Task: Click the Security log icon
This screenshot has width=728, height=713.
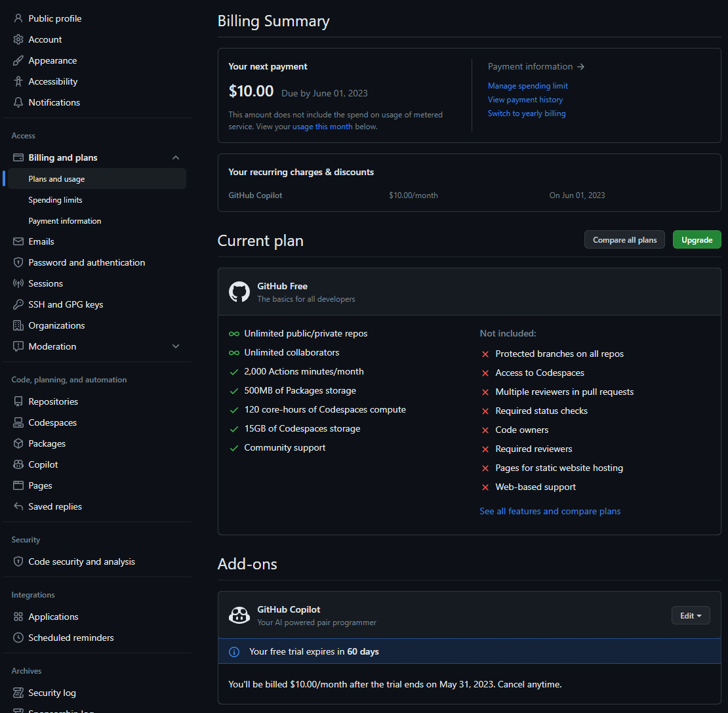Action: 18,693
